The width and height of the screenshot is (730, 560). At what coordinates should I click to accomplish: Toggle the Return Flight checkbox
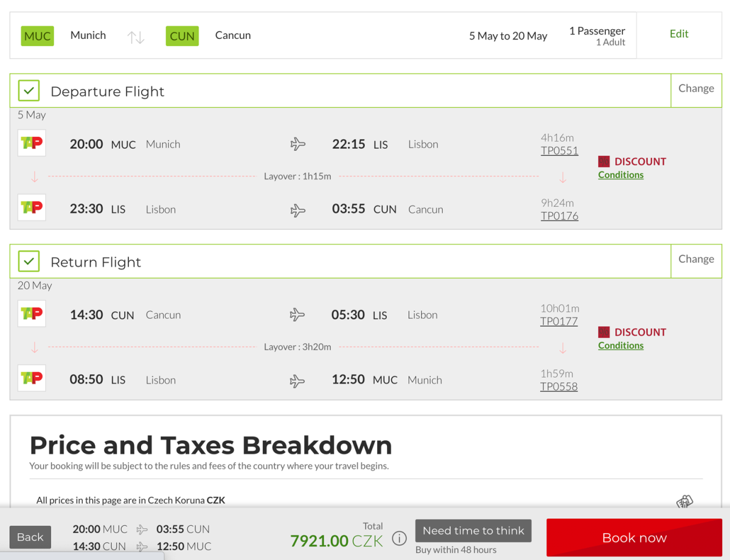[29, 262]
